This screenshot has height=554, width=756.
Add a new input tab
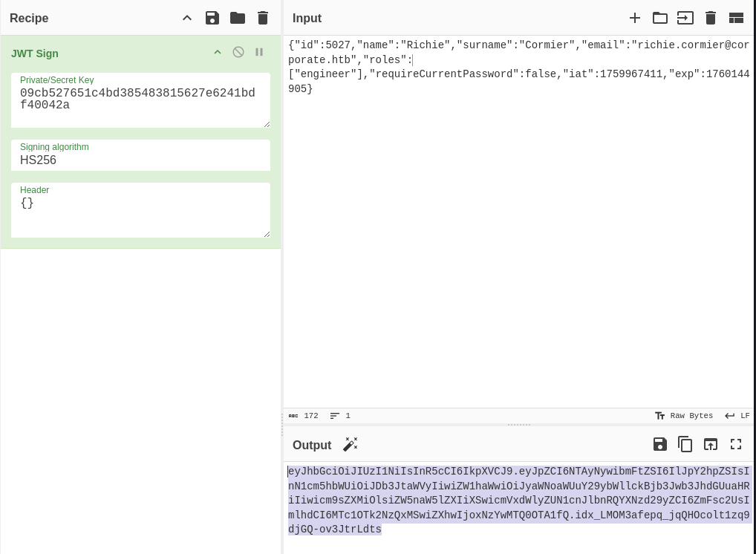click(x=635, y=18)
